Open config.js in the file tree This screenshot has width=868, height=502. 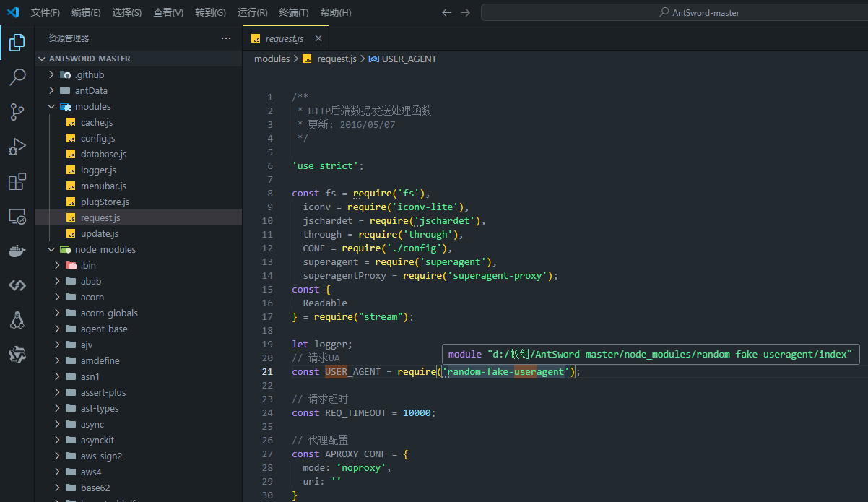click(x=97, y=139)
